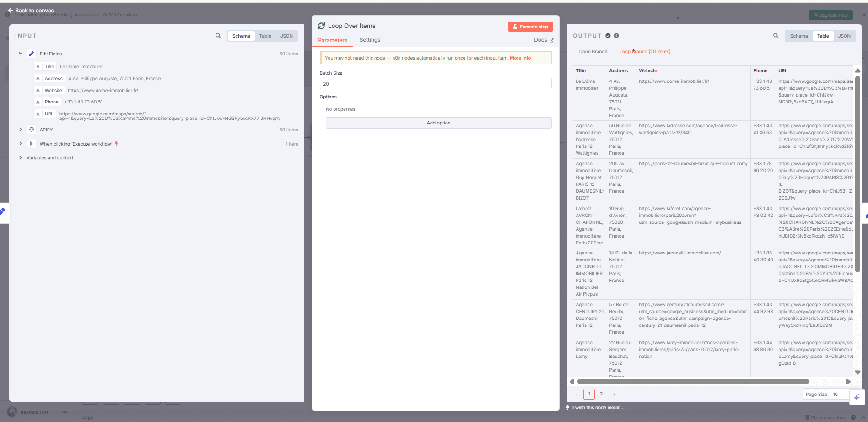Click the APIFY globe node icon

pyautogui.click(x=32, y=130)
